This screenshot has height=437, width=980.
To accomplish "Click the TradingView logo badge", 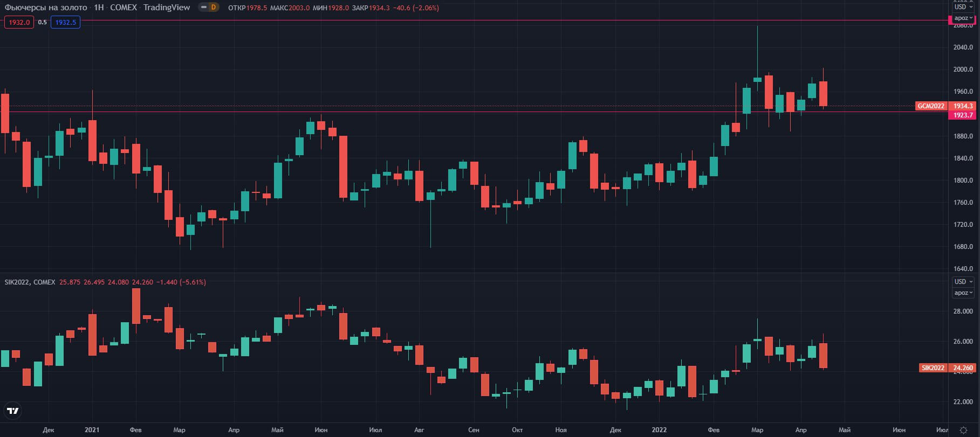I will (x=12, y=411).
